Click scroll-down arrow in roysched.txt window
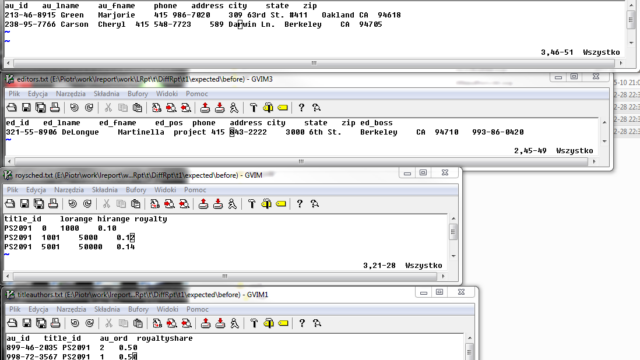The image size is (640, 360). (453, 256)
